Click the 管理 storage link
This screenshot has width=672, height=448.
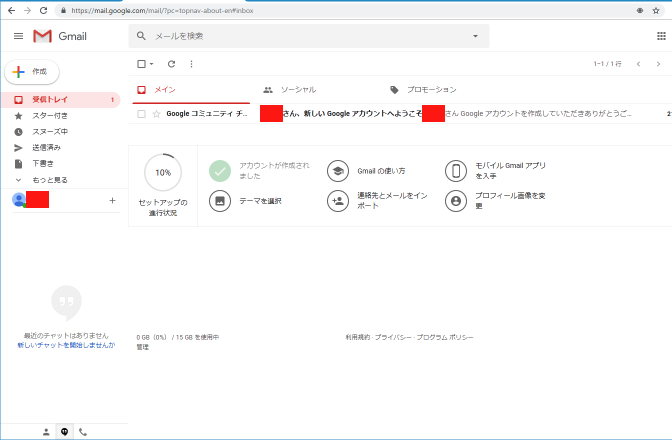point(143,347)
